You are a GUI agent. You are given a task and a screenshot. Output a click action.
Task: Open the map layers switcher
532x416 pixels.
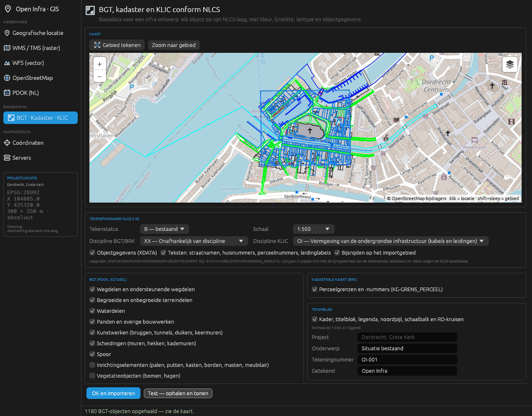click(510, 64)
